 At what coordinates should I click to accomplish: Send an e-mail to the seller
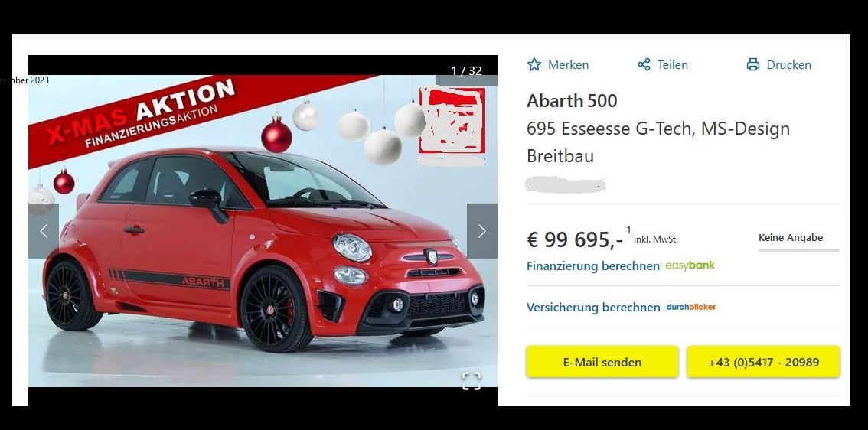(602, 362)
